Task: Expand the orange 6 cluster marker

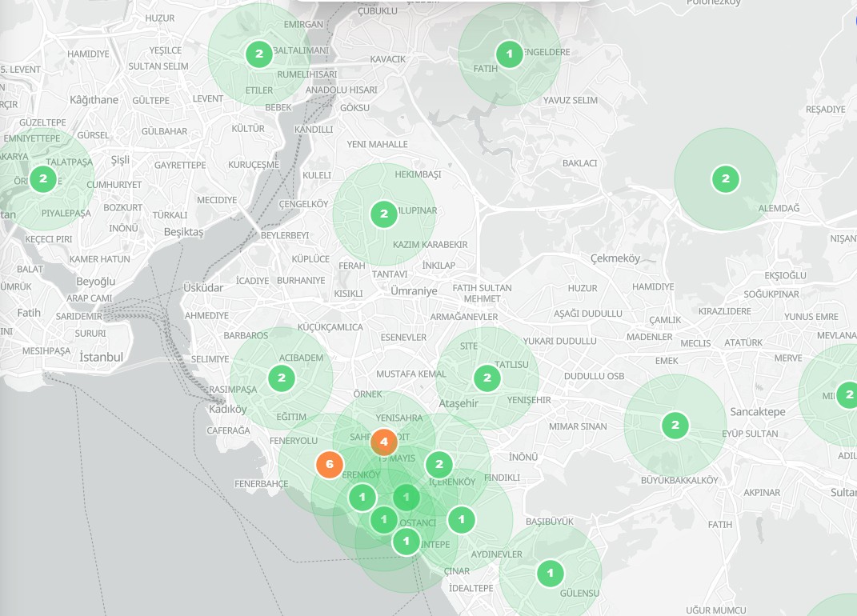Action: pos(329,465)
